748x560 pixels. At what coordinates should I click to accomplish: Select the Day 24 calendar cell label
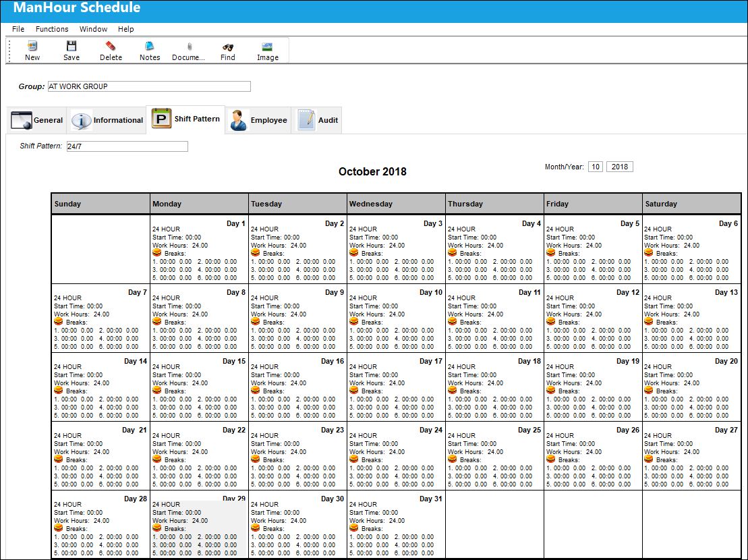(x=431, y=430)
